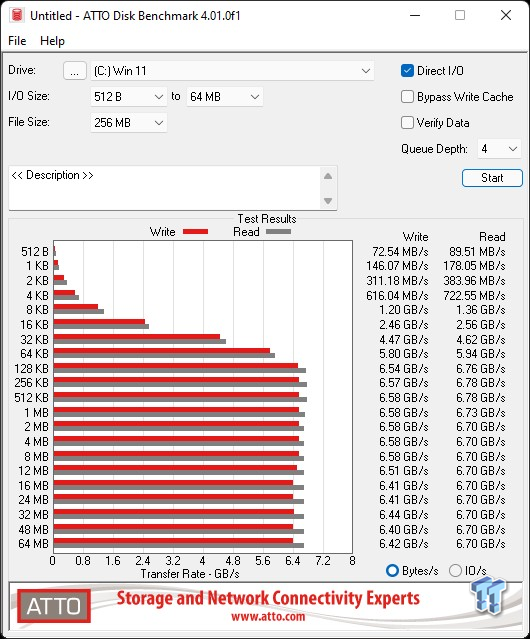Click the description scroll down arrow

click(x=328, y=201)
